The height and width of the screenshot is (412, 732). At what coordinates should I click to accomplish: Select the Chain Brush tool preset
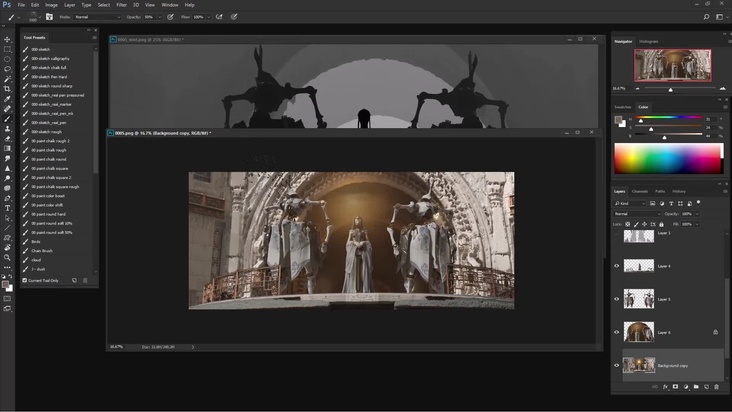[x=42, y=250]
